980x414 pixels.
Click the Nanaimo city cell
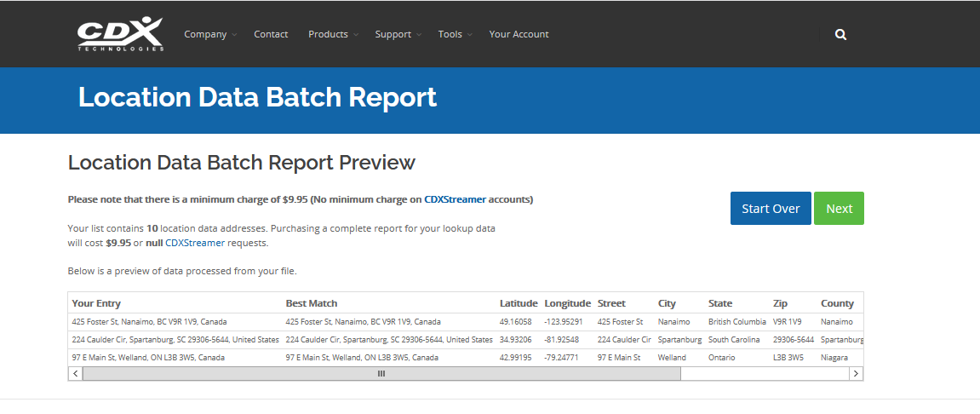(673, 322)
